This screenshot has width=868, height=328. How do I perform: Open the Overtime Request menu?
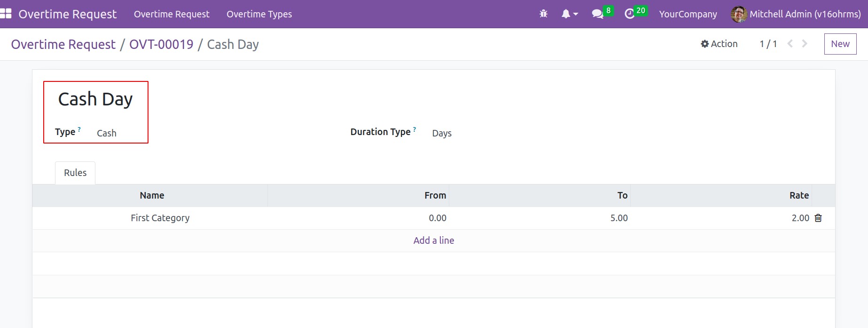point(172,14)
